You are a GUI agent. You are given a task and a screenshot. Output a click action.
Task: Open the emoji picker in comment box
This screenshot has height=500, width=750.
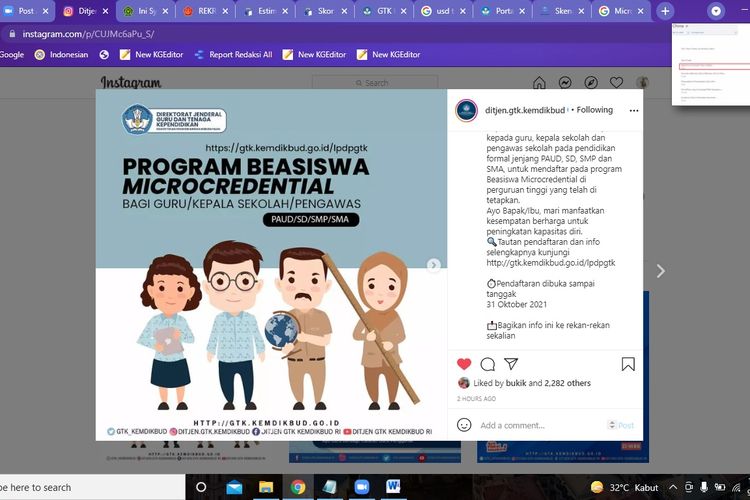(464, 425)
